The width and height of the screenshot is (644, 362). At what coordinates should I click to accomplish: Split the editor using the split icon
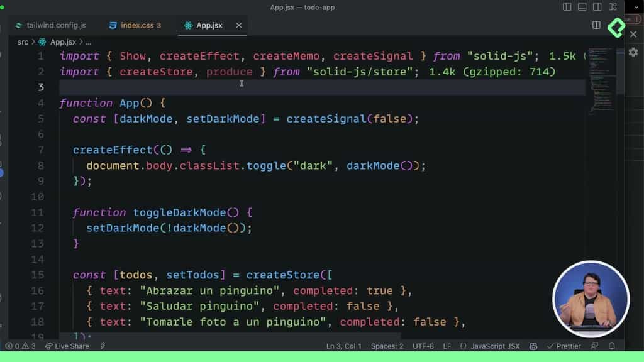(x=596, y=25)
